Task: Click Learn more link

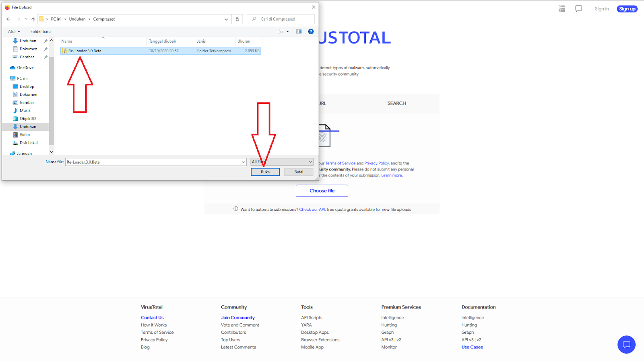Action: 392,175
